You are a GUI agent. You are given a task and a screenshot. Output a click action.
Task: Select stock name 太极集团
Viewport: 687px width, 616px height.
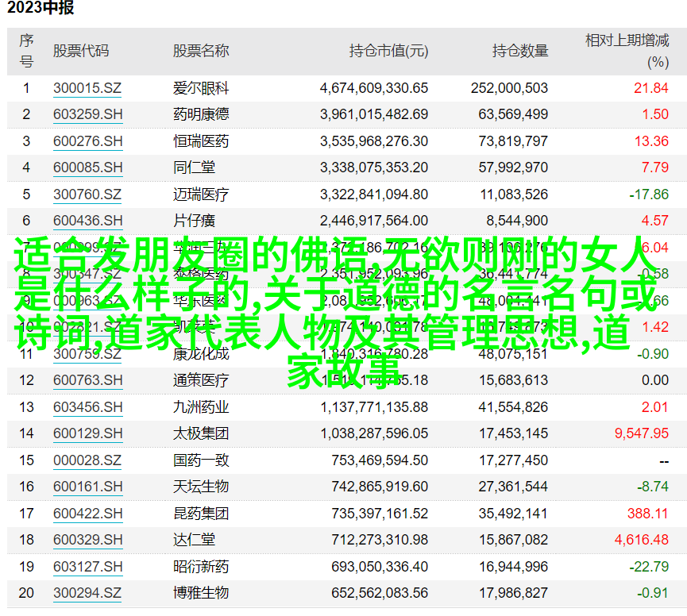[x=201, y=433]
